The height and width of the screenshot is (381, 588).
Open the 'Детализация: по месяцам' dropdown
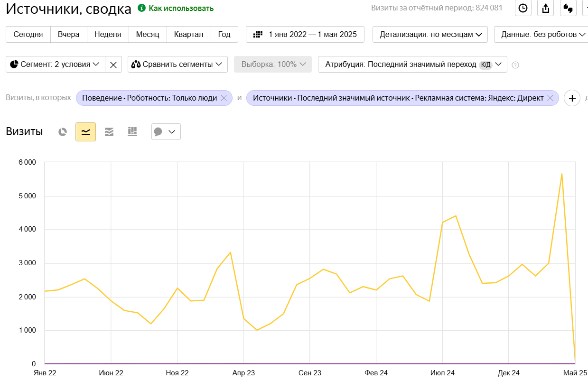(430, 34)
